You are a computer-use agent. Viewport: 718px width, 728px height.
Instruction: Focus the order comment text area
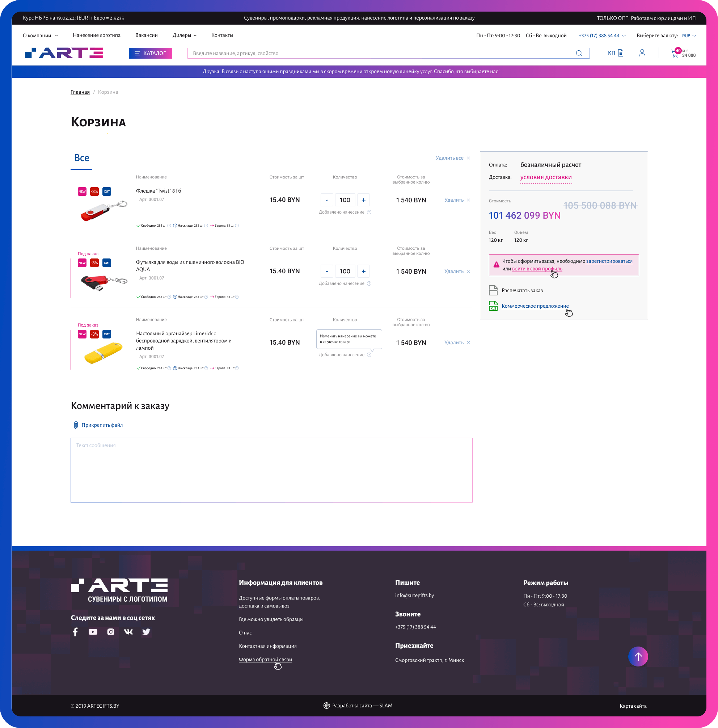[271, 470]
